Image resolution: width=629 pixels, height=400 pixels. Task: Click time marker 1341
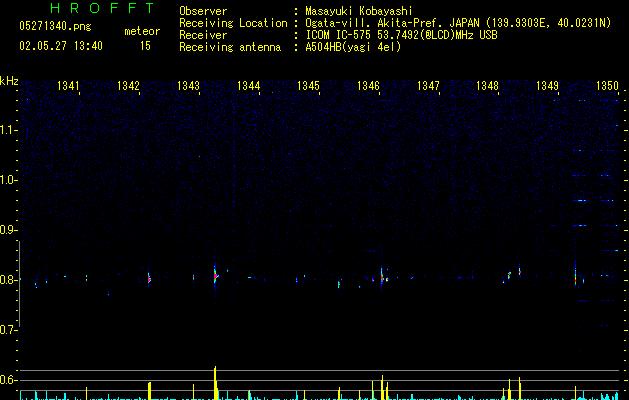68,85
